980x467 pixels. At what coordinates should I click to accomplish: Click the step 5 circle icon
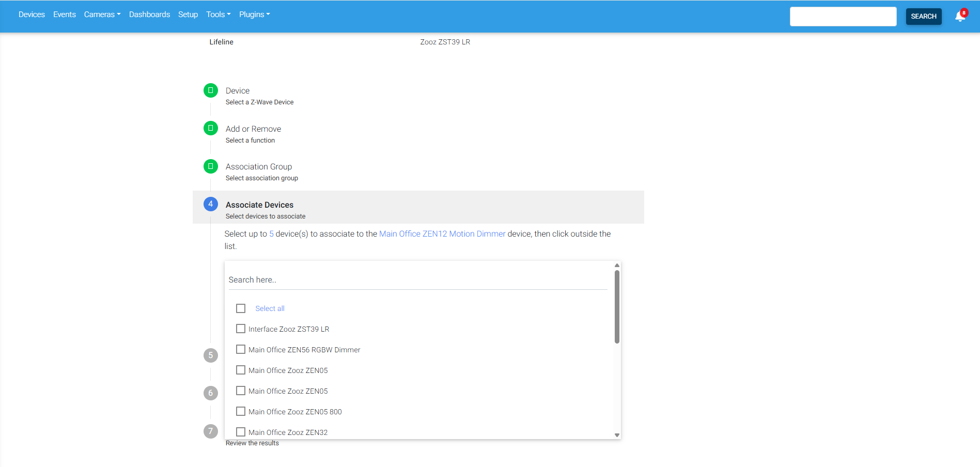click(x=211, y=355)
